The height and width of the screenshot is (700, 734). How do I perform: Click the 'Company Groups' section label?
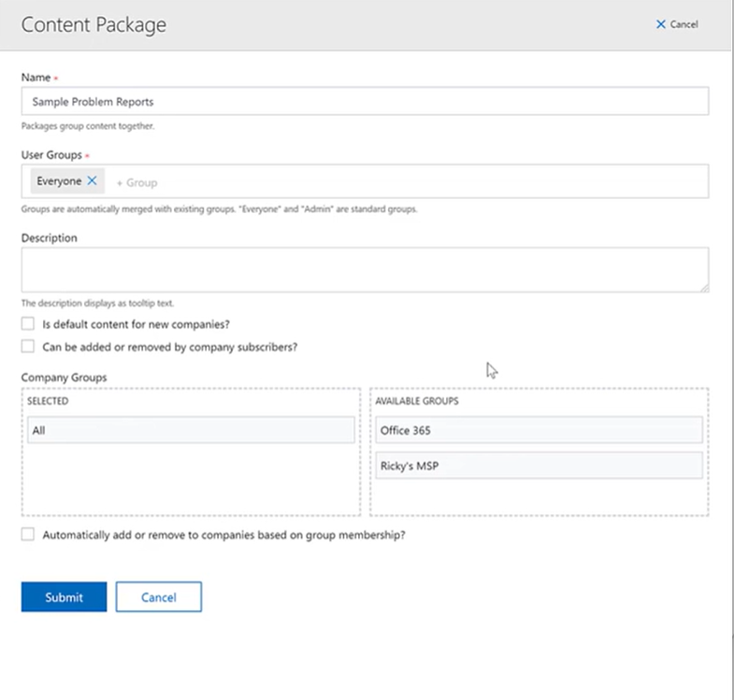tap(65, 378)
